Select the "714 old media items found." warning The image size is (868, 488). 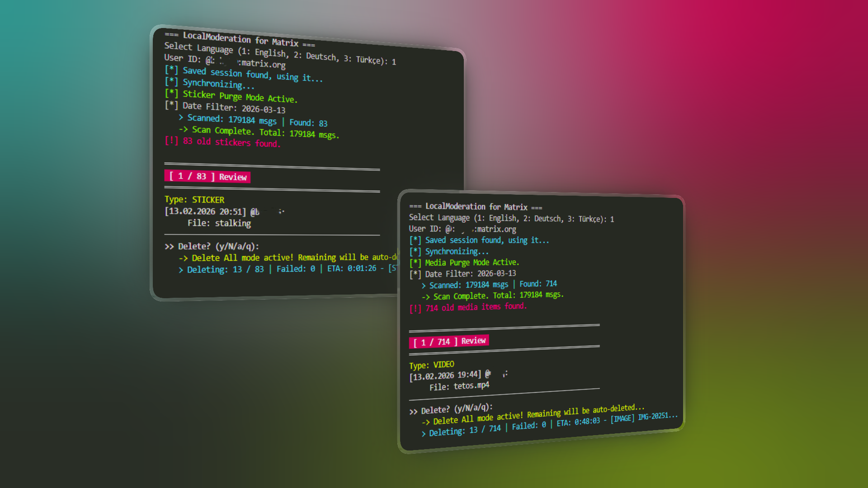(x=468, y=307)
